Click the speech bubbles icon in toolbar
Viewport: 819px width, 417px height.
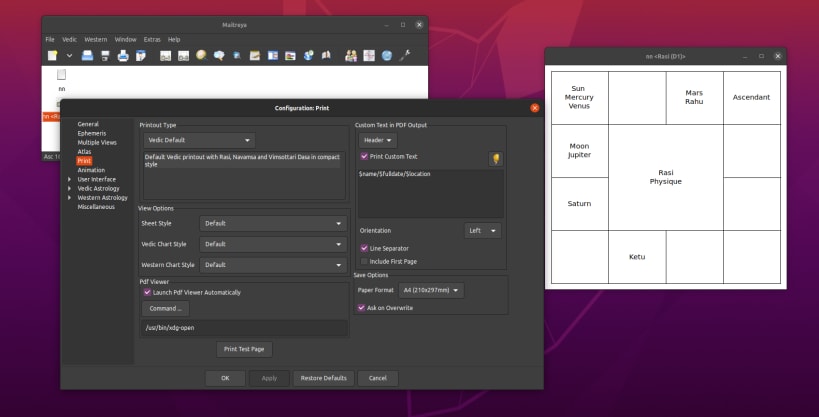219,55
